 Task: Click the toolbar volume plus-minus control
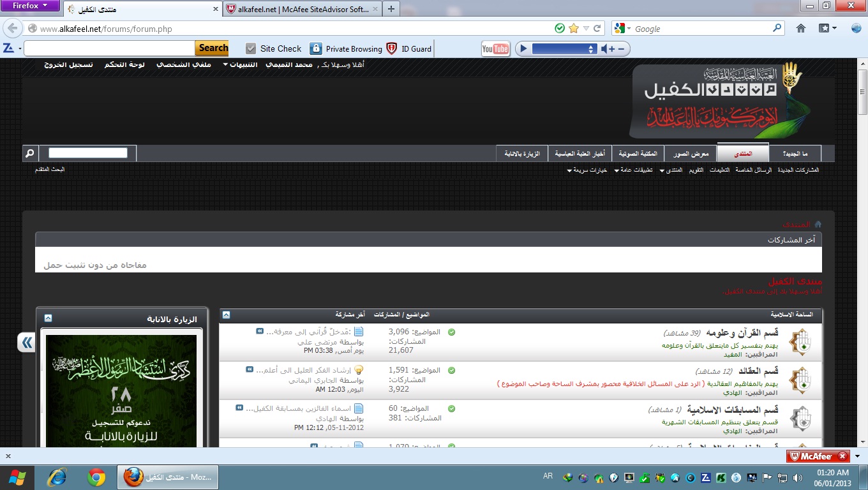[x=614, y=48]
